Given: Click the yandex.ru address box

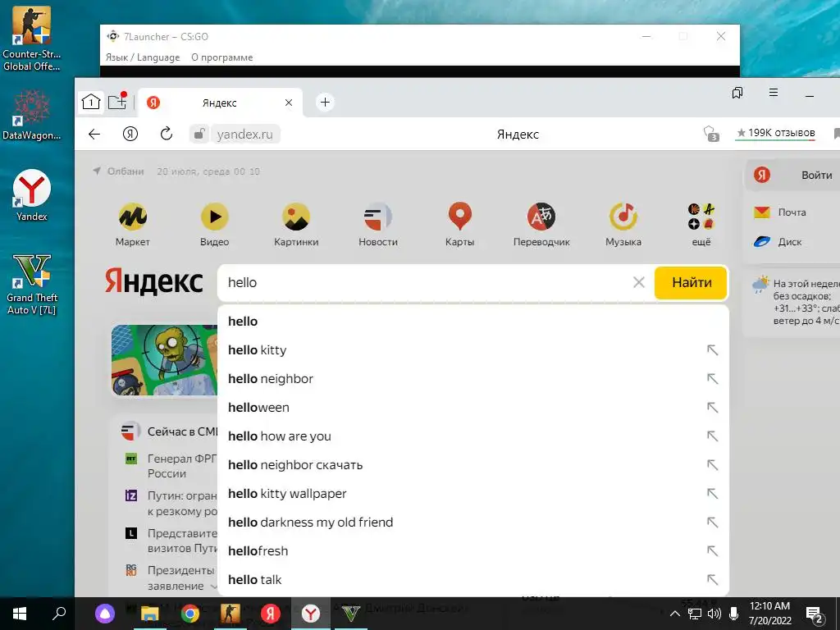Looking at the screenshot, I should pyautogui.click(x=245, y=134).
